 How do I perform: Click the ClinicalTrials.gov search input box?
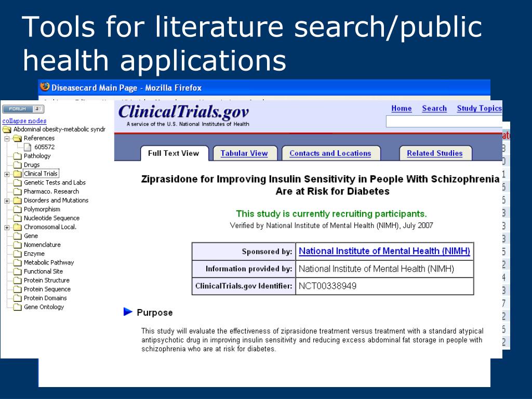444,122
